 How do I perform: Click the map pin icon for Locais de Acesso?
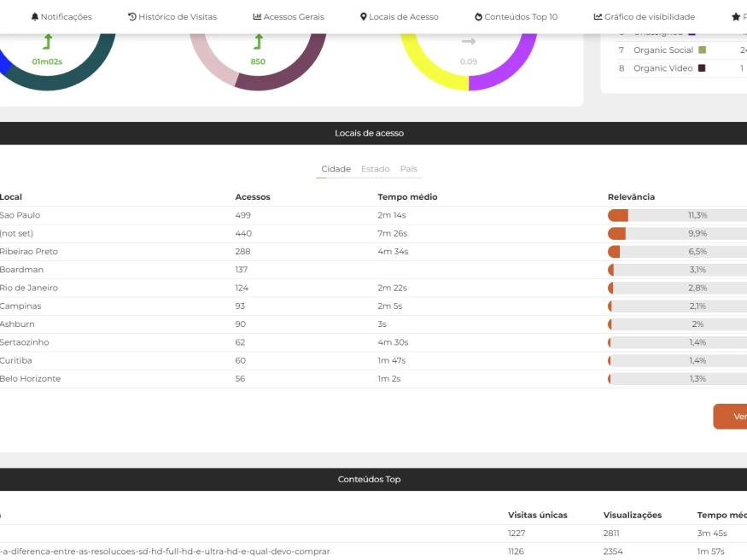364,17
